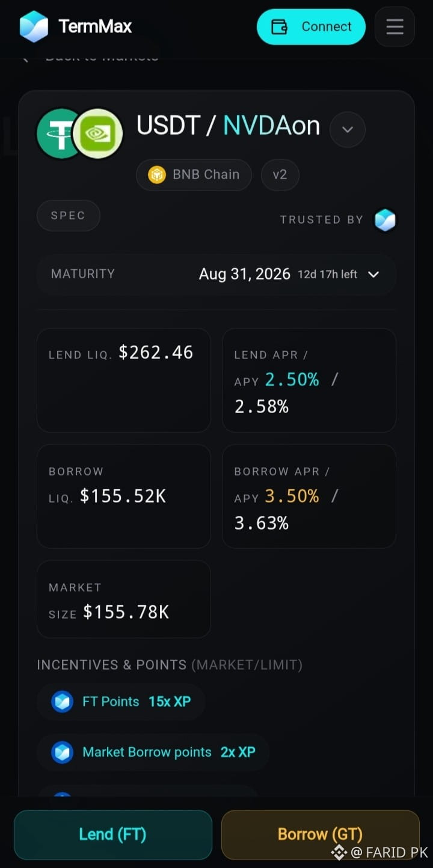Click the FT Points icon

point(62,701)
